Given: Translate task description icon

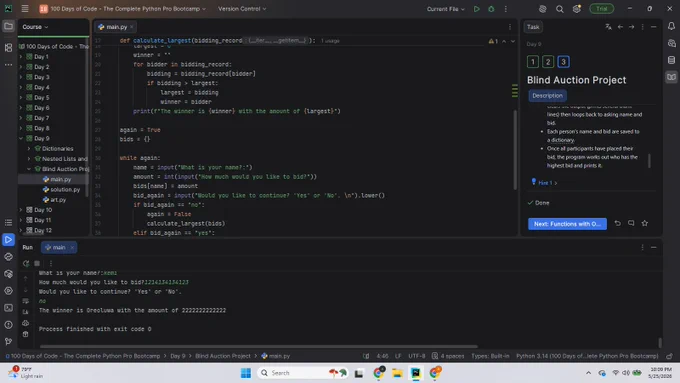Looking at the screenshot, I should pyautogui.click(x=608, y=27).
